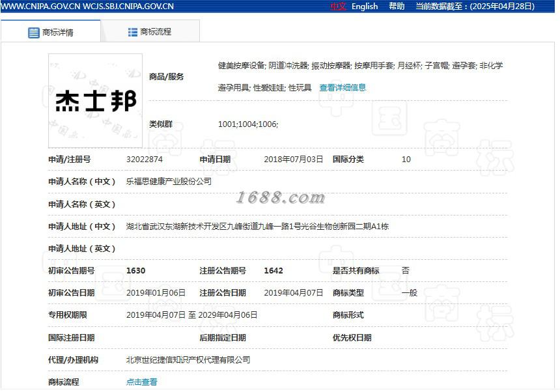Select agency 北京世纪捷信知识产权代理有限公司
The width and height of the screenshot is (560, 392).
click(188, 359)
